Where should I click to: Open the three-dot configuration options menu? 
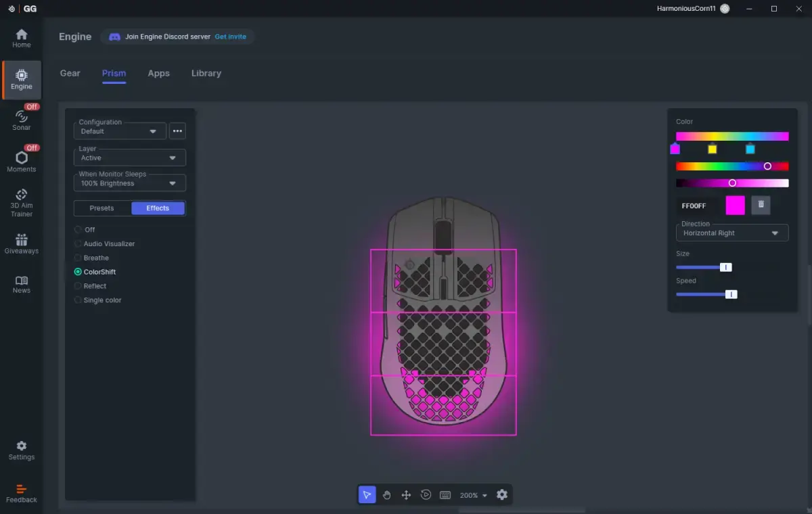pos(177,131)
